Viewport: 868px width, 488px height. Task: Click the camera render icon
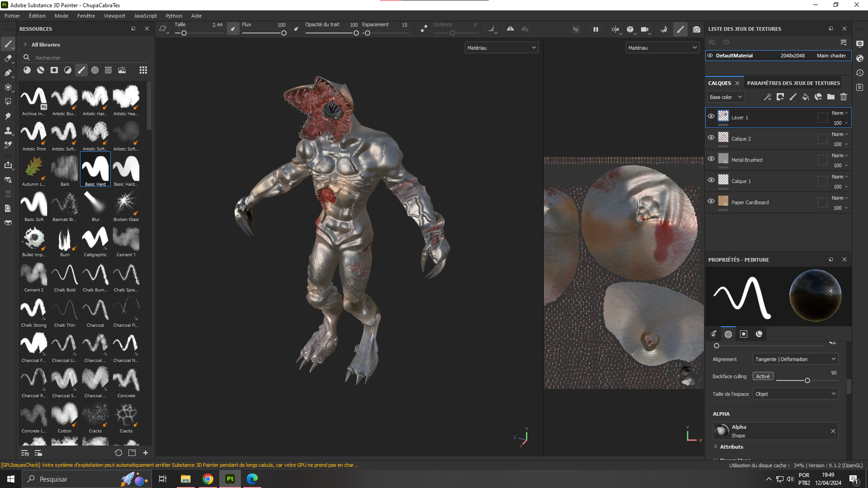coord(697,29)
